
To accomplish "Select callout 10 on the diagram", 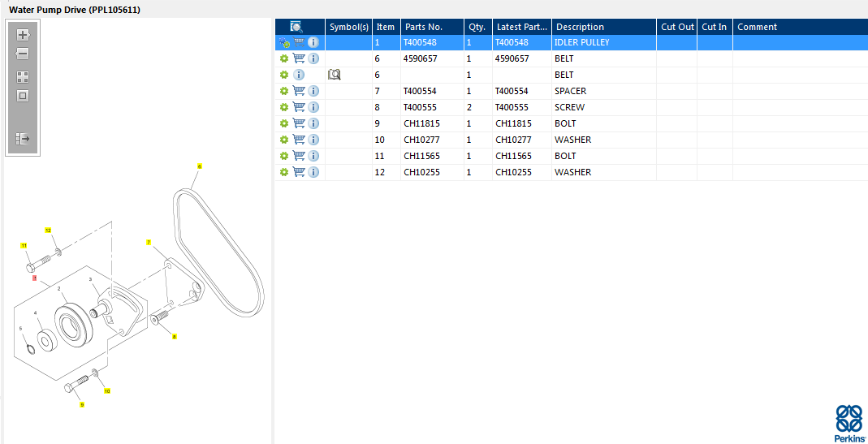I will [107, 391].
